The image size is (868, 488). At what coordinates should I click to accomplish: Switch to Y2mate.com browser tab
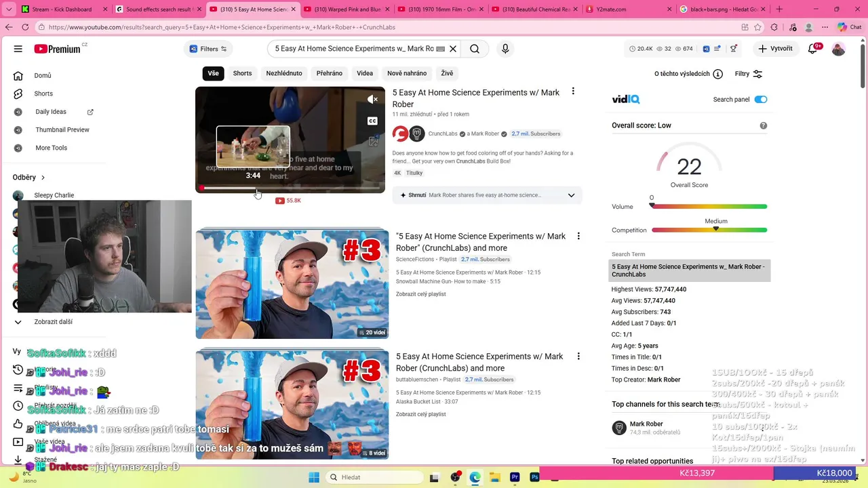(x=627, y=9)
